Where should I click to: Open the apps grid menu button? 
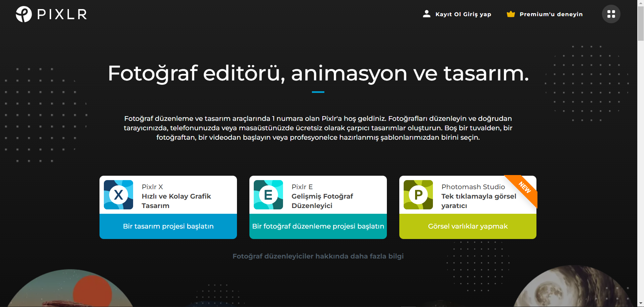[x=611, y=14]
